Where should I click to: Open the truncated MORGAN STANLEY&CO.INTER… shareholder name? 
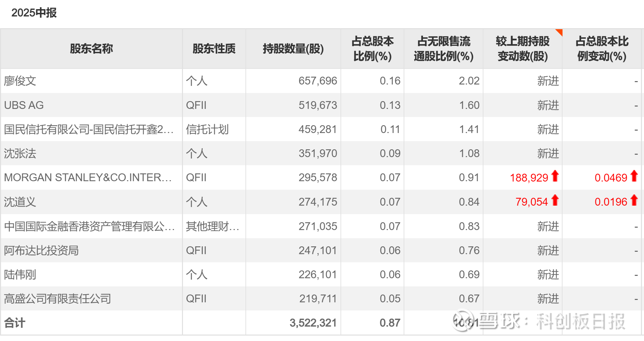88,177
